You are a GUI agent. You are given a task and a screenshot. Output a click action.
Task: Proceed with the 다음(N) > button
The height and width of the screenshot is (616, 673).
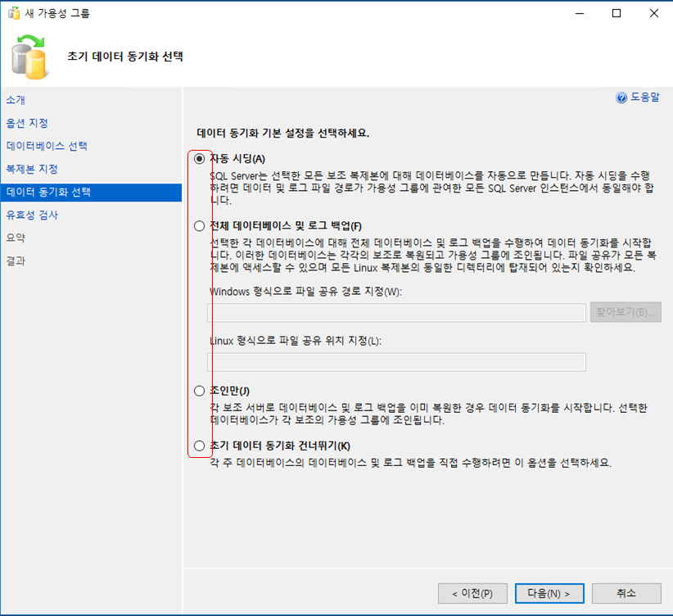click(549, 593)
